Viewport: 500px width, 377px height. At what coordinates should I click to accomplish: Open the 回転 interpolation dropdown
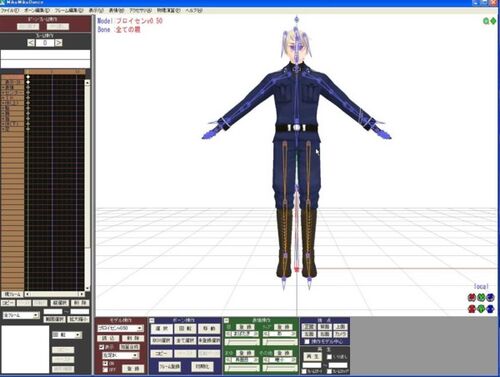pos(67,335)
